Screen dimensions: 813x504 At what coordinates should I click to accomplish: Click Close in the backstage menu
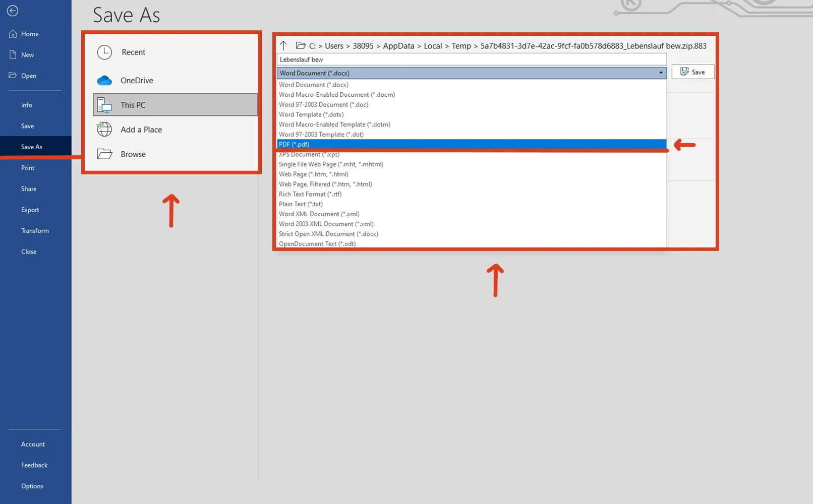click(29, 251)
